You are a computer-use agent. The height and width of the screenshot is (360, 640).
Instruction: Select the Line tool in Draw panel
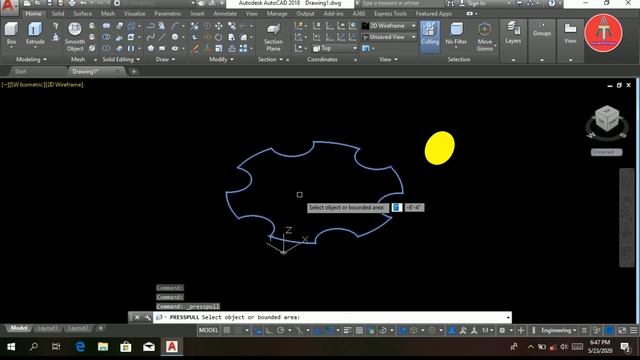click(162, 37)
